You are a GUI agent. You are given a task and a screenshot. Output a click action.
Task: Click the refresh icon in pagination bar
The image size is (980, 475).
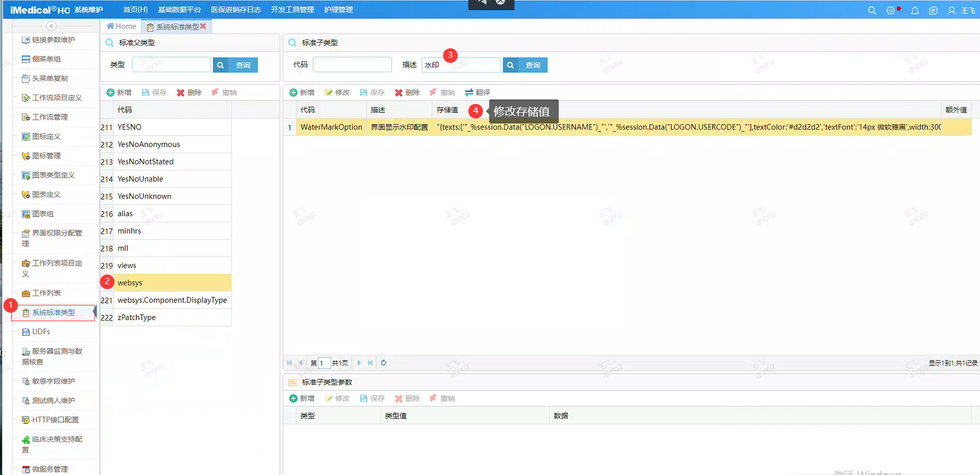point(384,363)
